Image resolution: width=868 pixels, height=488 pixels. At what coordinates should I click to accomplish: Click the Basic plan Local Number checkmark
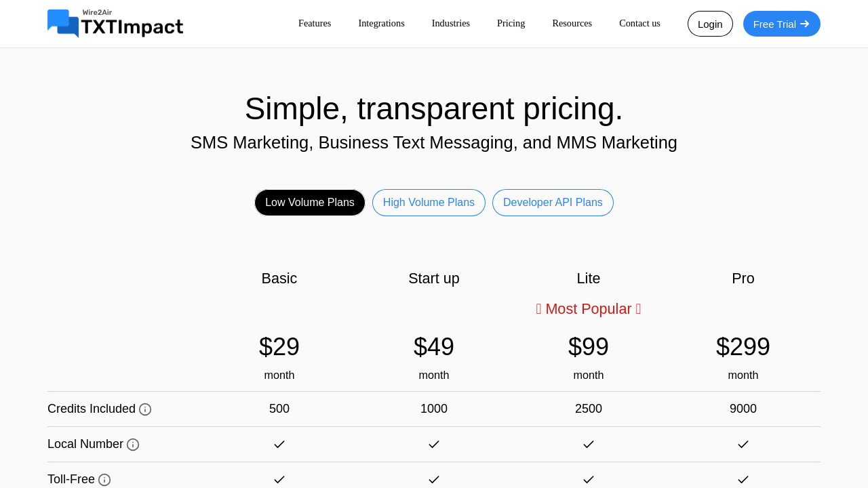tap(279, 444)
